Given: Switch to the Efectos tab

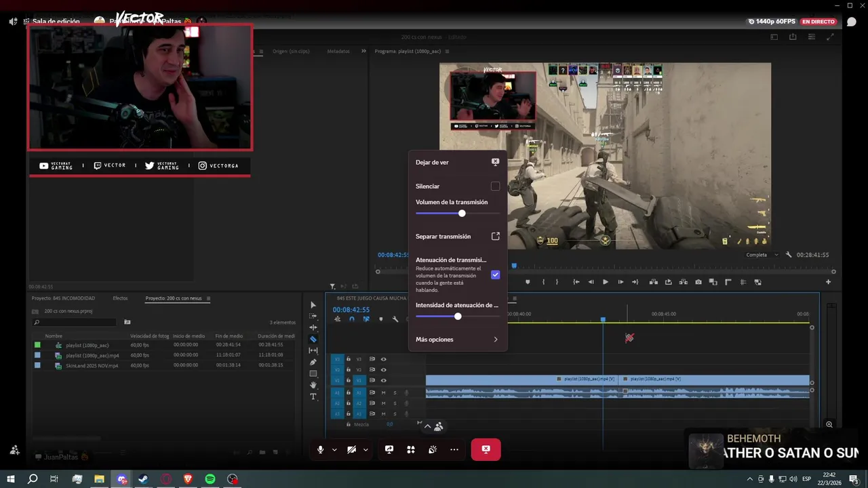Looking at the screenshot, I should (120, 298).
